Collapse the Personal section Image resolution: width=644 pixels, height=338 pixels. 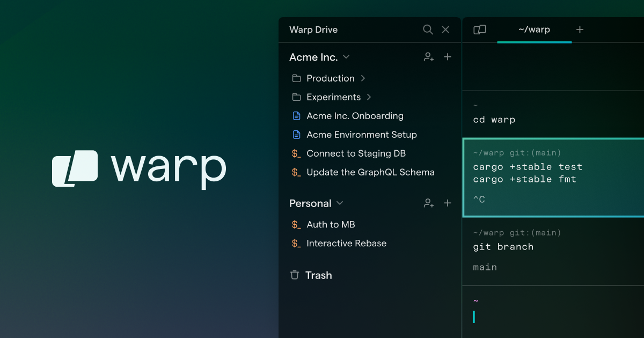pyautogui.click(x=339, y=203)
